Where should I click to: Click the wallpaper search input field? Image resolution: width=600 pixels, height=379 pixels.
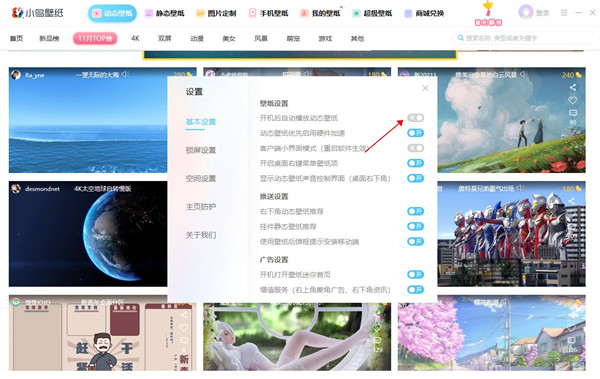tap(523, 38)
